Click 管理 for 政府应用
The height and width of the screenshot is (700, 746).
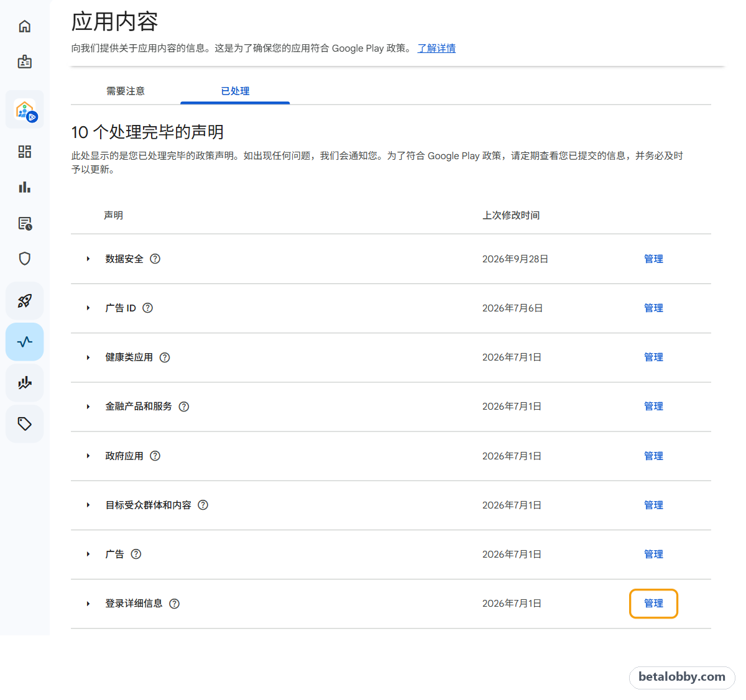[653, 456]
